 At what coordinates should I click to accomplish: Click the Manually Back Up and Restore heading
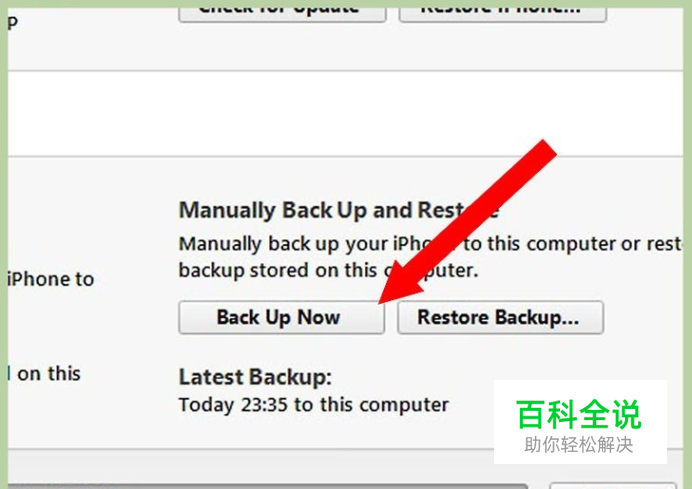click(x=339, y=211)
